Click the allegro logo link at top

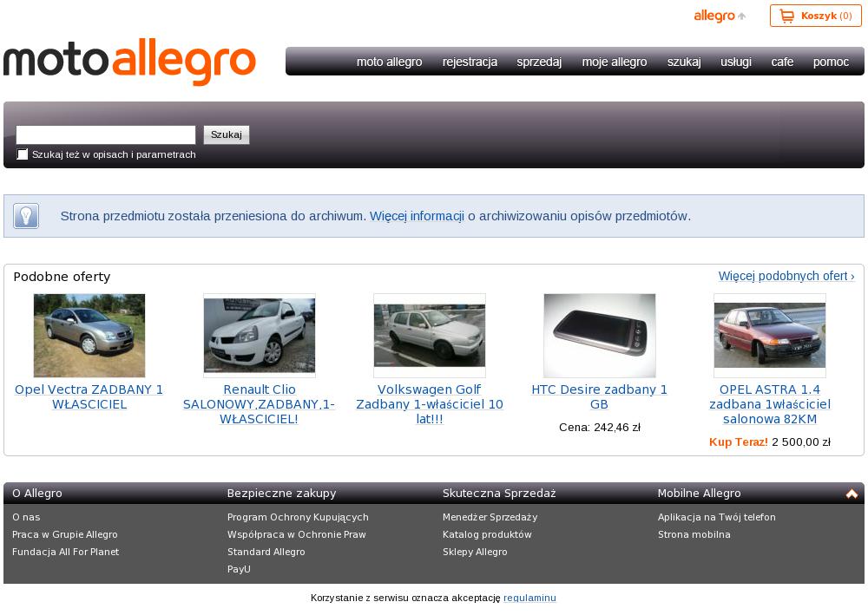coord(720,16)
